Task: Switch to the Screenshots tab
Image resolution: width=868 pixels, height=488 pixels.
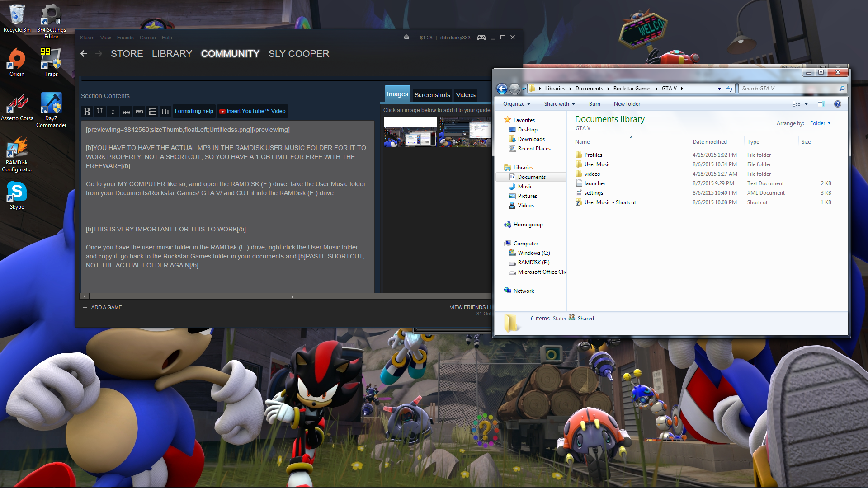Action: (x=432, y=95)
